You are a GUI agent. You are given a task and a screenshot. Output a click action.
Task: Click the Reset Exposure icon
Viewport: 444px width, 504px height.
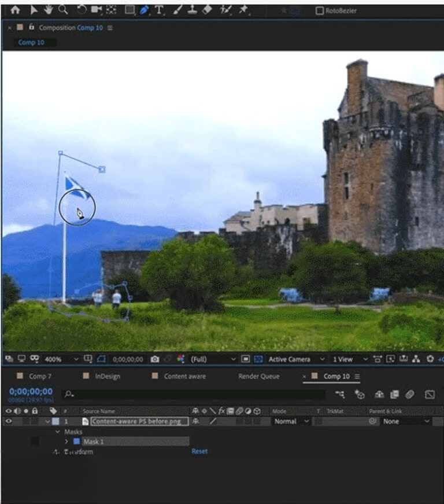[x=430, y=359]
